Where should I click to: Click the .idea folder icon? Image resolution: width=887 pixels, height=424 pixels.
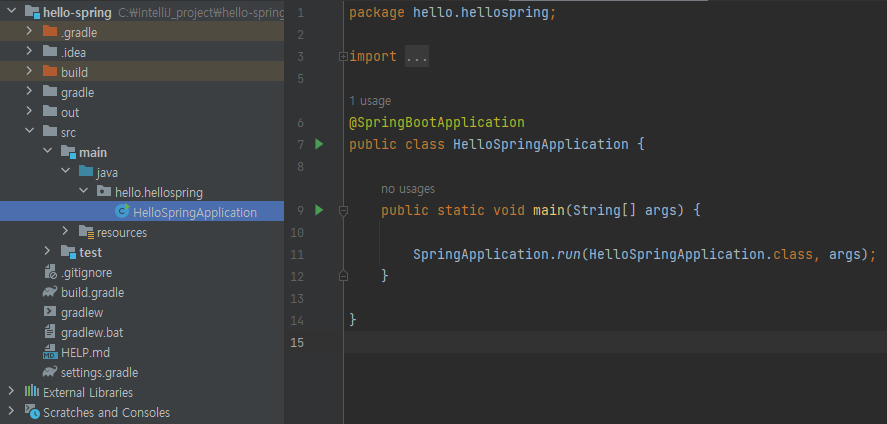[x=50, y=52]
